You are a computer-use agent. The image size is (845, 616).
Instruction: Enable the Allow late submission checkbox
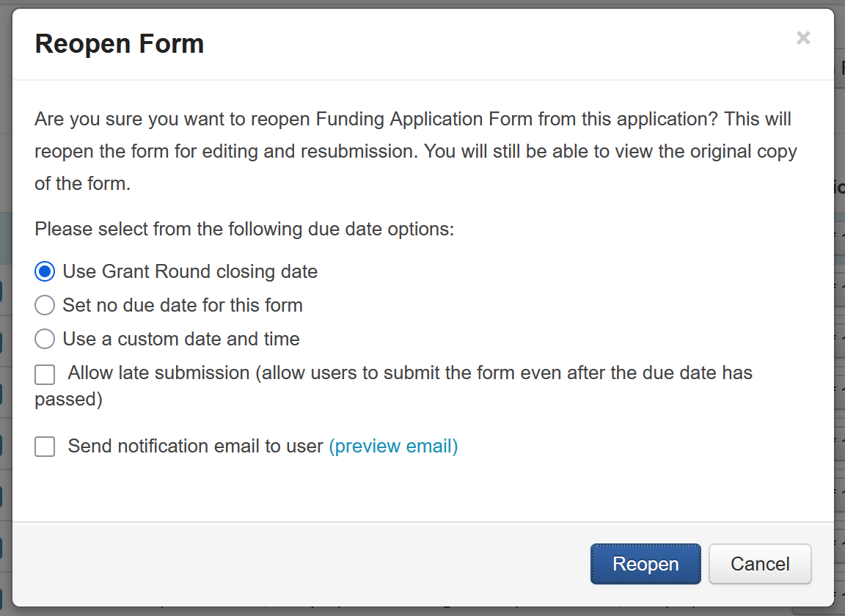tap(45, 375)
